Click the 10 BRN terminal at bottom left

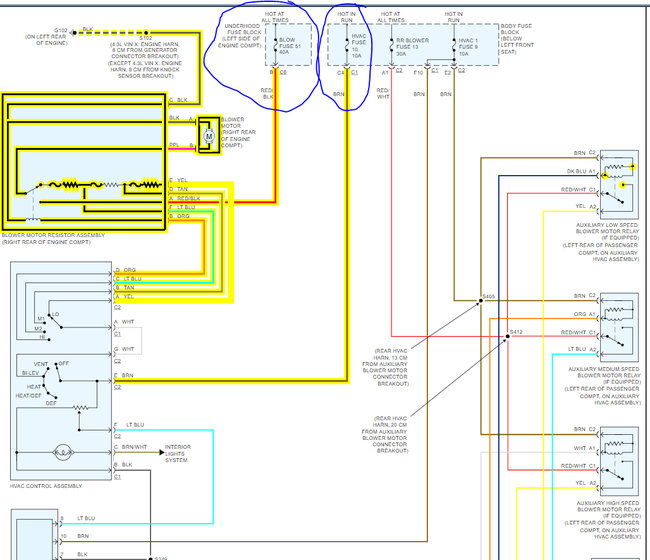coord(75,536)
